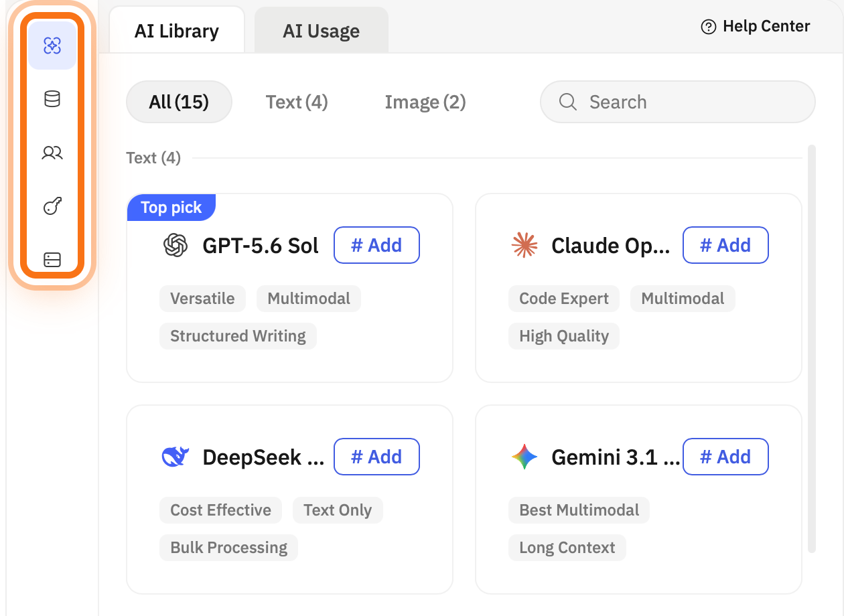Click the Claude Op... model name
Viewport: 844px width, 616px height.
(x=610, y=246)
